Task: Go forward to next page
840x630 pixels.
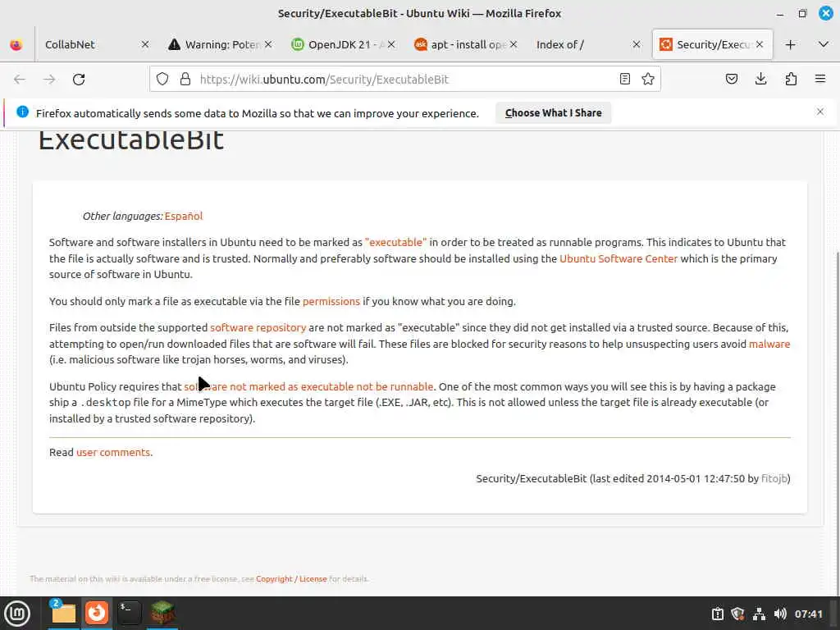Action: tap(49, 80)
